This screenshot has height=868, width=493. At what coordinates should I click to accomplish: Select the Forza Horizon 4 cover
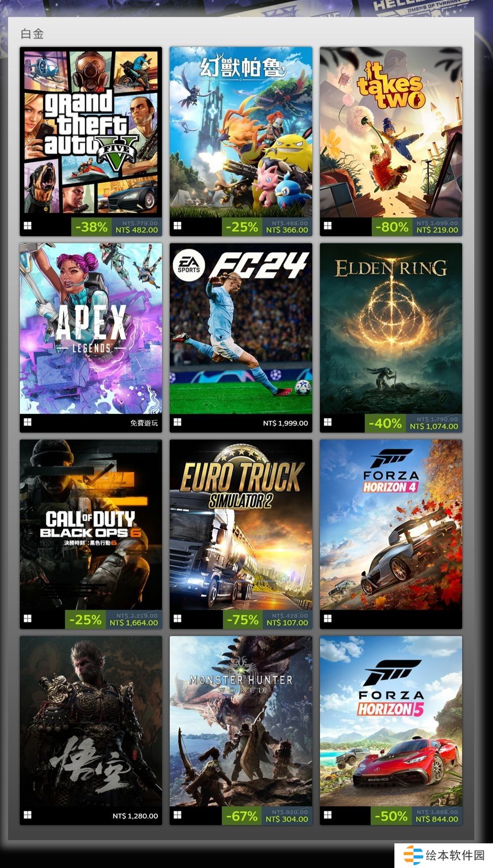pos(391,525)
